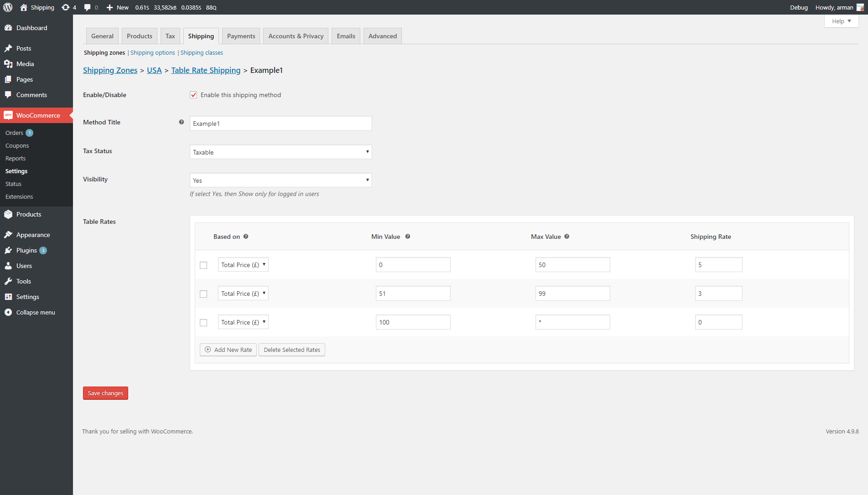Open the Advanced settings tab
This screenshot has width=868, height=495.
coord(382,36)
